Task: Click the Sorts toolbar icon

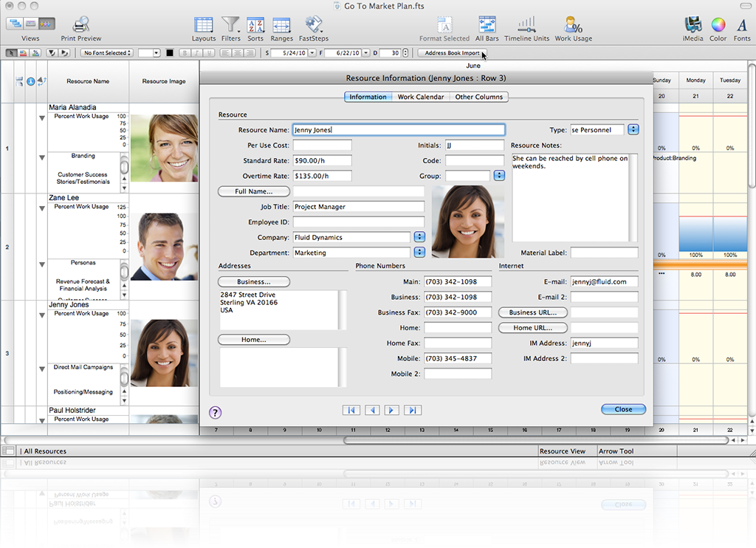Action: tap(255, 24)
